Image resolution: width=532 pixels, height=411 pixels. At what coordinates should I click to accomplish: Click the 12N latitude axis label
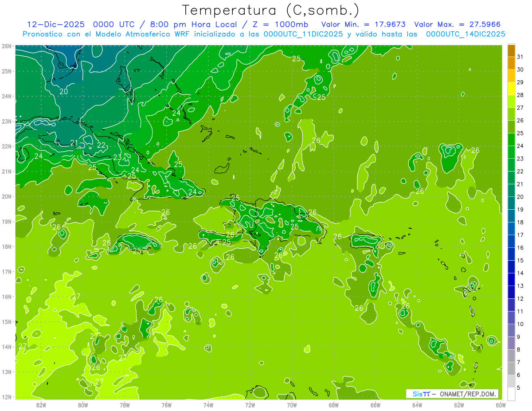(x=7, y=397)
